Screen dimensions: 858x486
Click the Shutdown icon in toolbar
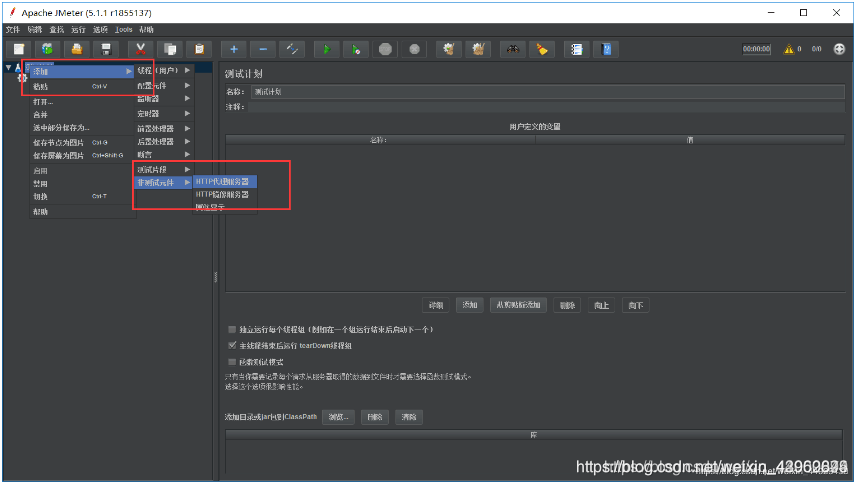pyautogui.click(x=415, y=49)
